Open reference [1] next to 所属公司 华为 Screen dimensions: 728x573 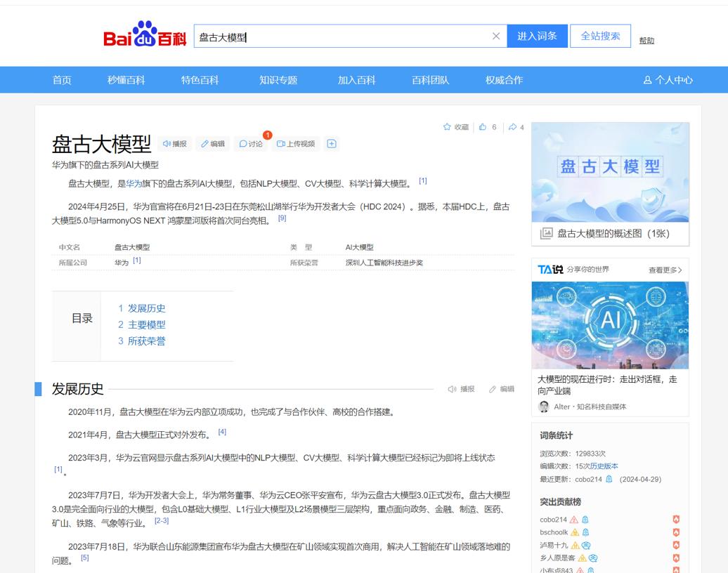pos(137,261)
